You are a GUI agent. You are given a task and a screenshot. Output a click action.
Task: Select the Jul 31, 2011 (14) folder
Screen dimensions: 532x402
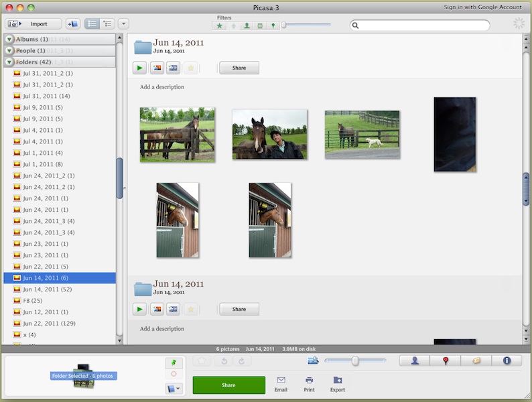click(x=46, y=96)
